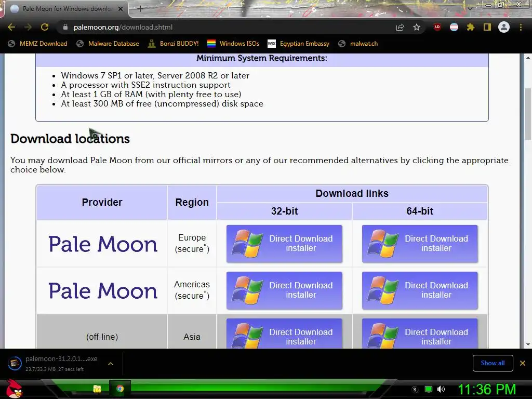Click the volume speaker tray icon
Viewport: 532px width, 399px height.
(441, 389)
